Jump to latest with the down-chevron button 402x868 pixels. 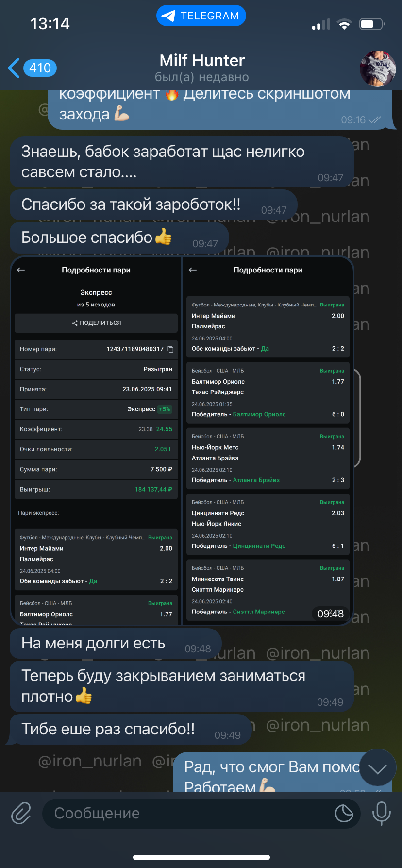pos(377,768)
